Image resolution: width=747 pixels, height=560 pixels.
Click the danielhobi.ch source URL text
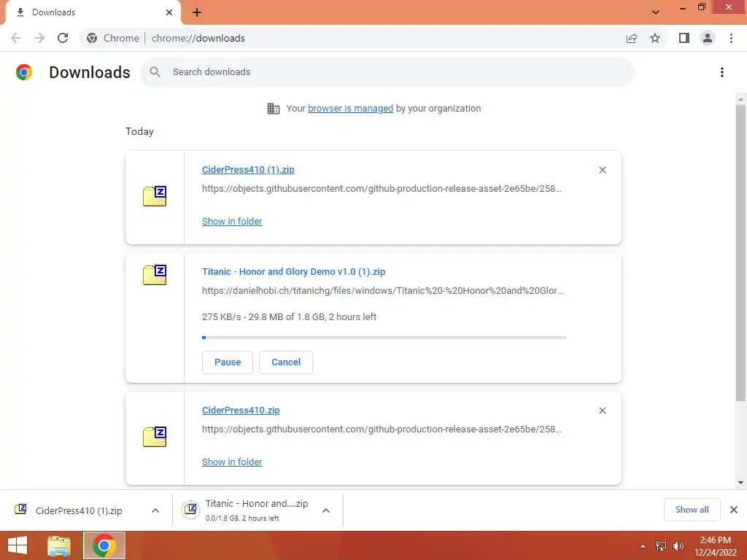click(x=382, y=290)
